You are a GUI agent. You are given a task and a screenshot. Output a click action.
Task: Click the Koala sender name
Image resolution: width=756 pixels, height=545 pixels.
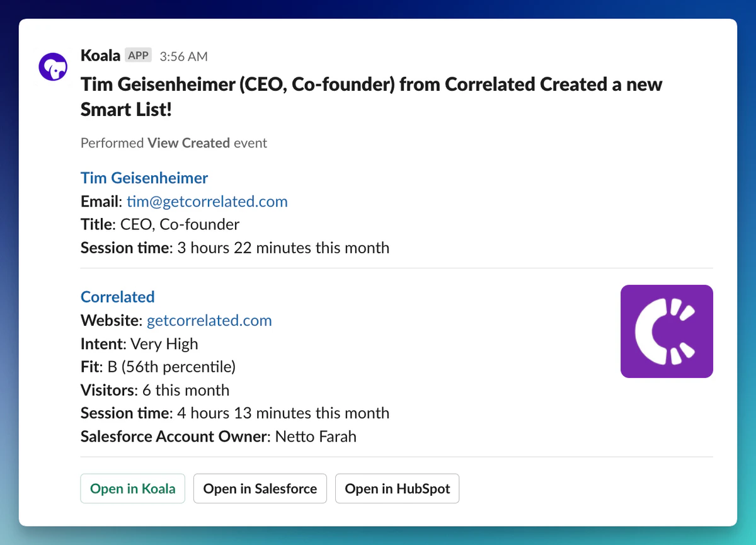[x=100, y=55]
